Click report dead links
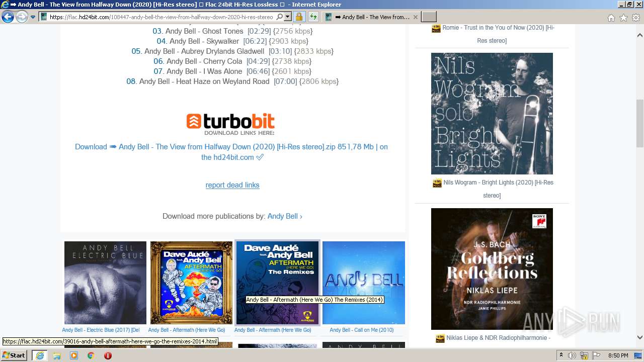The width and height of the screenshot is (644, 362). pos(232,185)
